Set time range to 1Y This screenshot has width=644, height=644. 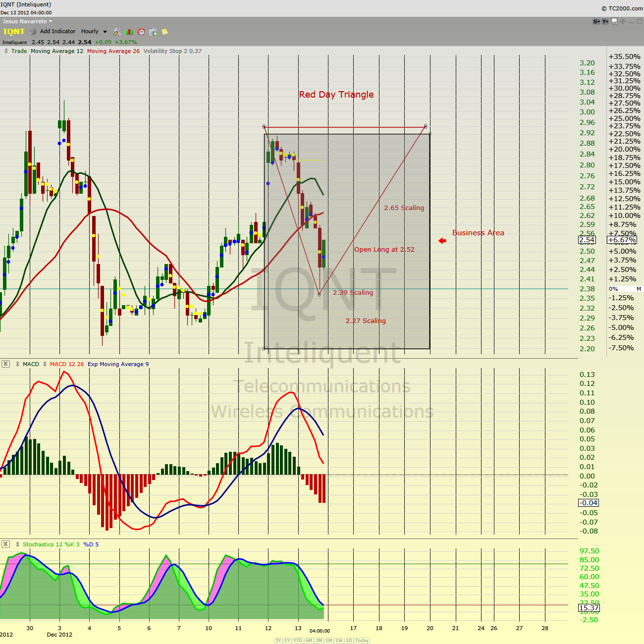pyautogui.click(x=287, y=641)
